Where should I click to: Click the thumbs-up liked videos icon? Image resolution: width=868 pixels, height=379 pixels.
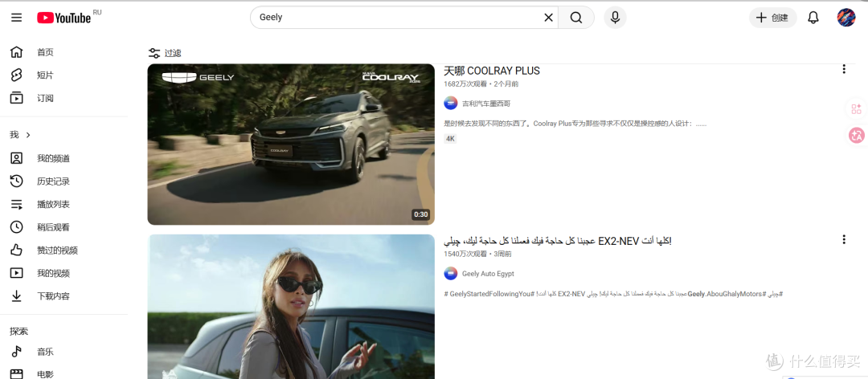[x=17, y=251]
